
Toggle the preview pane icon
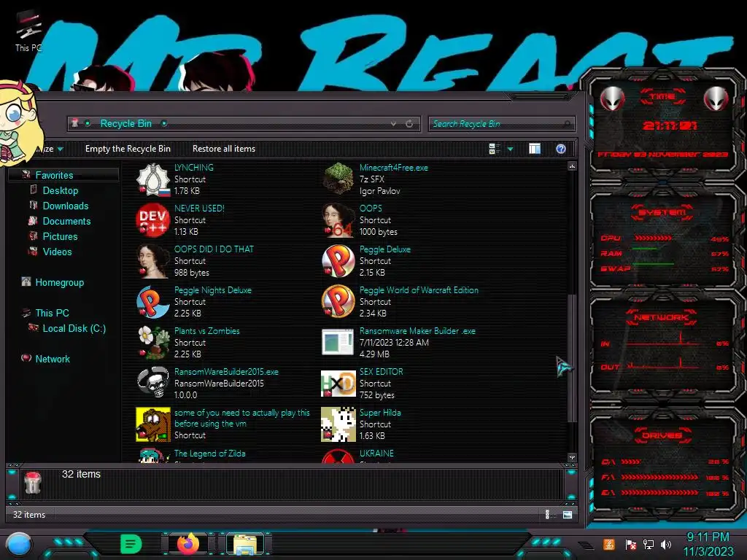(x=535, y=149)
